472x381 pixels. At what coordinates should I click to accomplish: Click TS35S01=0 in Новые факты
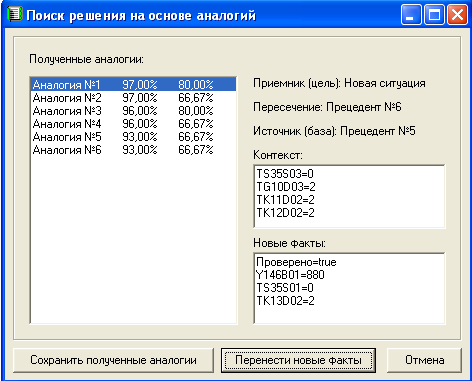(x=285, y=288)
